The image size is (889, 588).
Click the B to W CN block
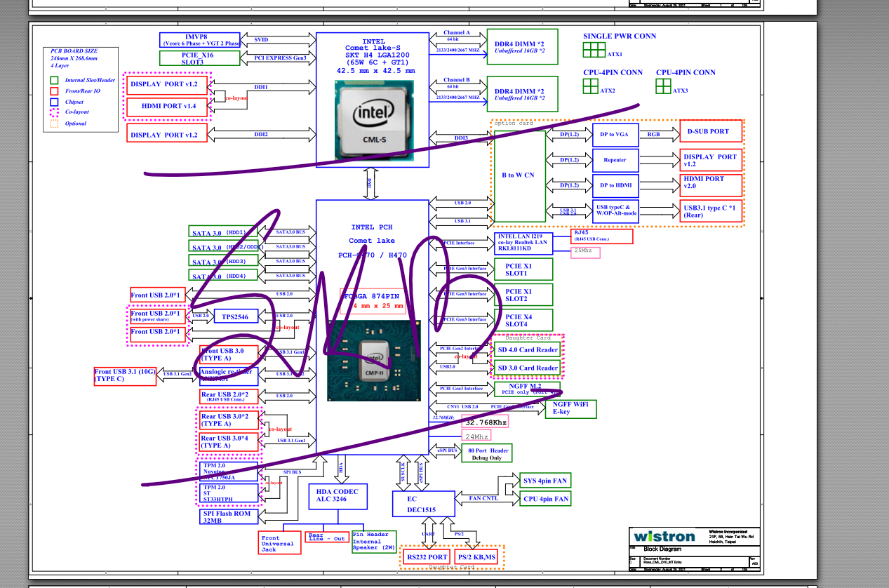519,175
